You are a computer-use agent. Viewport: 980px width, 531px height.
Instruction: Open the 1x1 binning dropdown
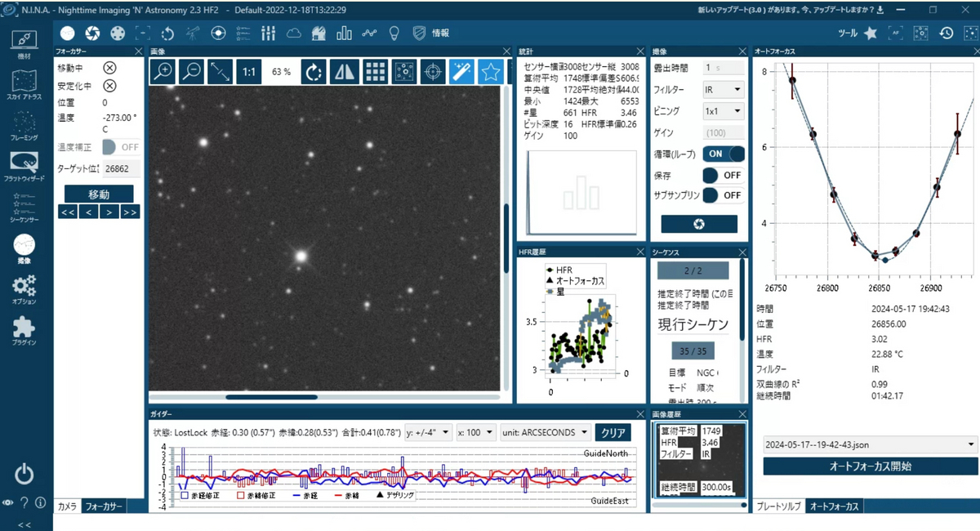click(724, 110)
